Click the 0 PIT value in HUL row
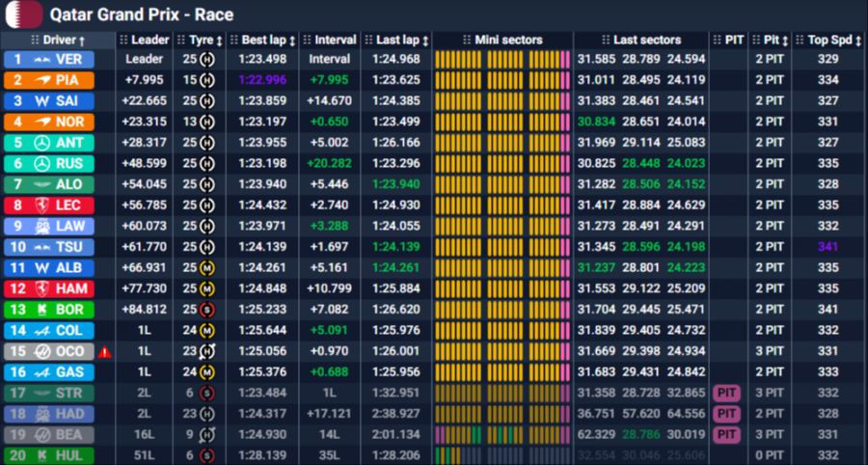The height and width of the screenshot is (465, 868). point(770,455)
